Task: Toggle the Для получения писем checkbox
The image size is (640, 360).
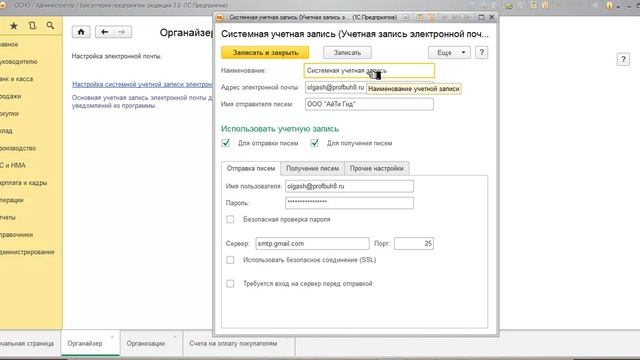Action: (x=314, y=143)
